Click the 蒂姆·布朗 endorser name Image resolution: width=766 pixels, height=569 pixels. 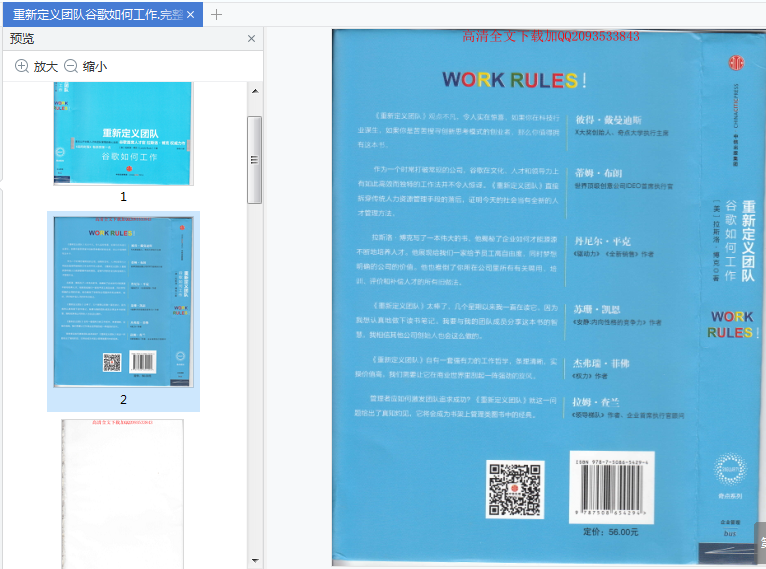tap(598, 173)
